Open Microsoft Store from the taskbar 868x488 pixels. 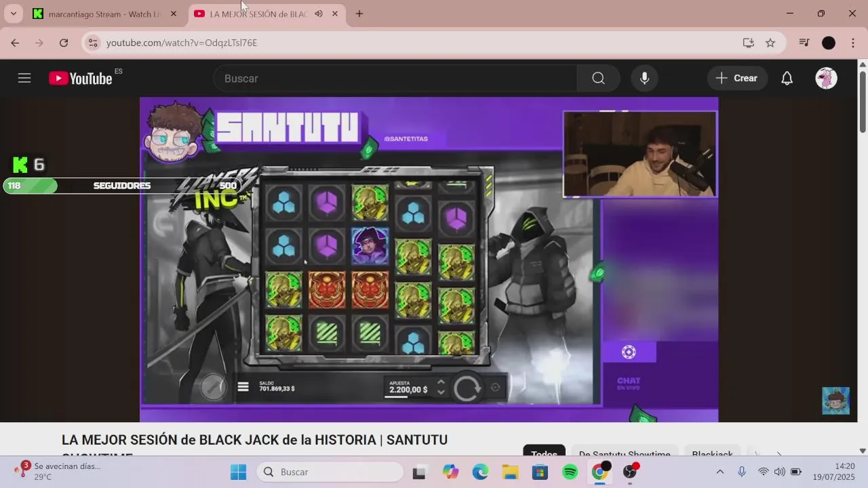tap(540, 472)
